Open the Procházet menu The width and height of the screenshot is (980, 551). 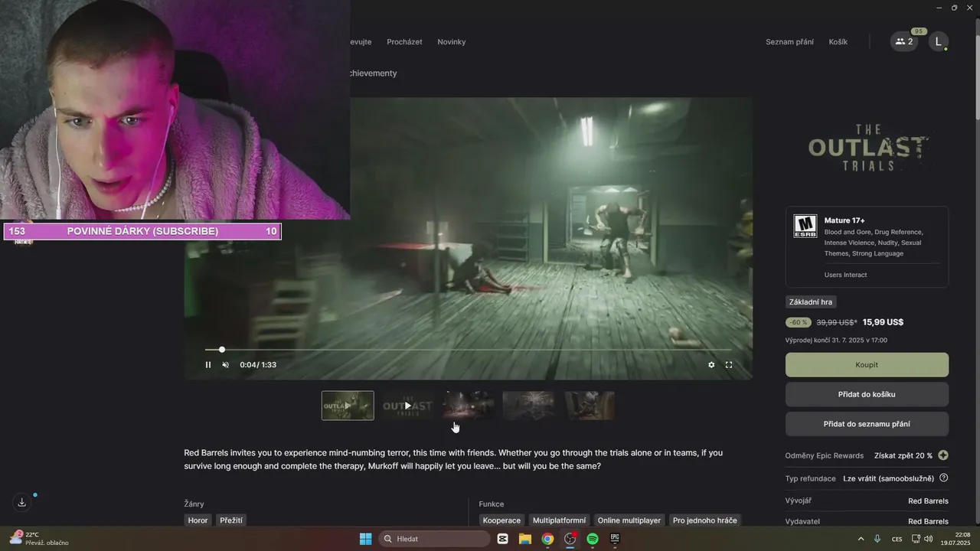(404, 42)
